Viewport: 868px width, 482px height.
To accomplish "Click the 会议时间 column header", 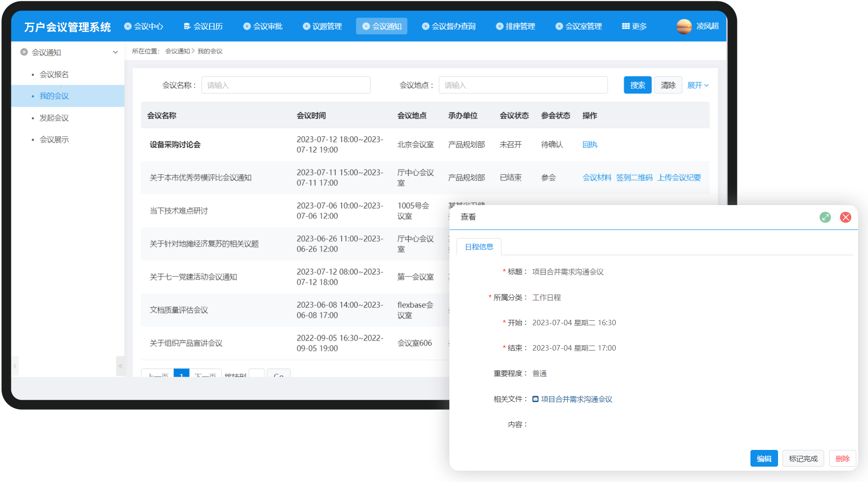I will click(311, 116).
